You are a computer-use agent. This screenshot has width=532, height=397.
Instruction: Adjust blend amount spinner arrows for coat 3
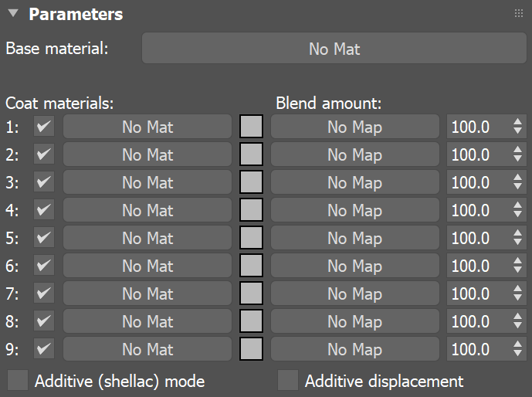[518, 182]
